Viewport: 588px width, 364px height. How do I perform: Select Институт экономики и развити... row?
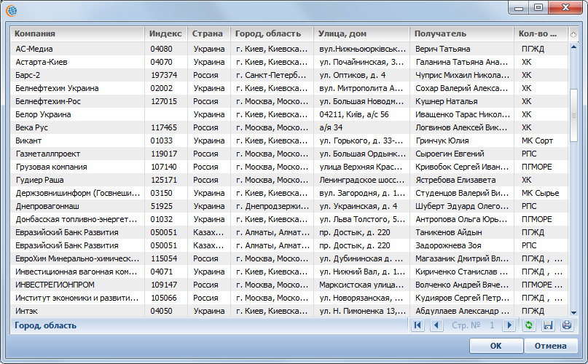[x=289, y=298]
